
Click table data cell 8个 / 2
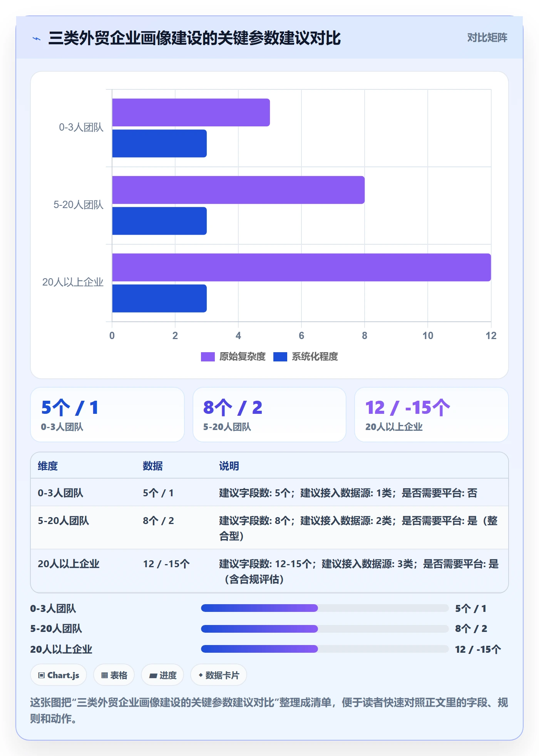(158, 521)
